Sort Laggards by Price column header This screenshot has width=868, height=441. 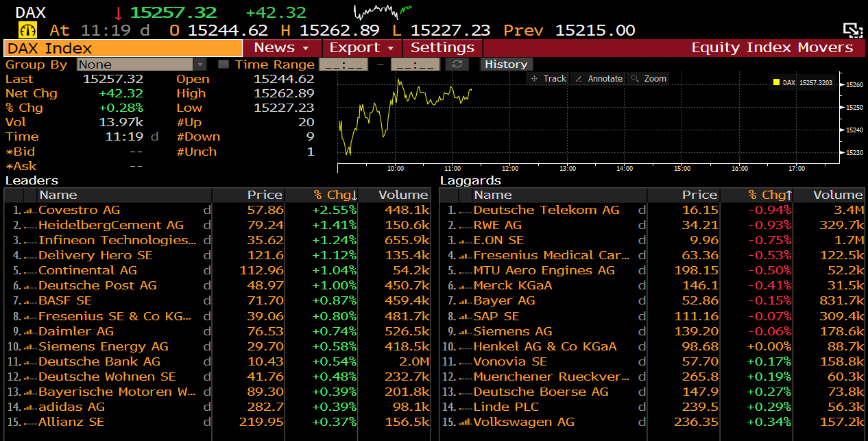coord(684,195)
